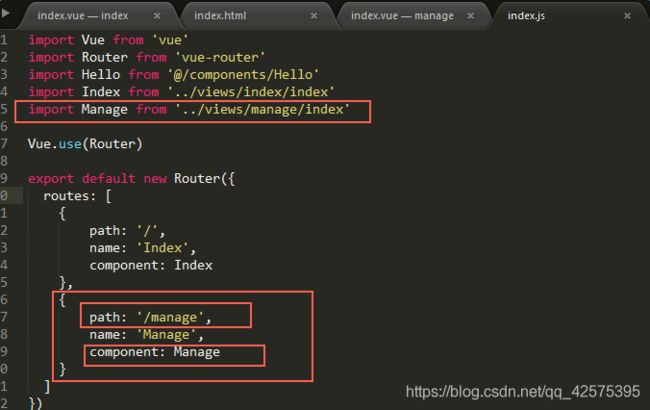650x410 pixels.
Task: Close the index.js tab
Action: 629,16
